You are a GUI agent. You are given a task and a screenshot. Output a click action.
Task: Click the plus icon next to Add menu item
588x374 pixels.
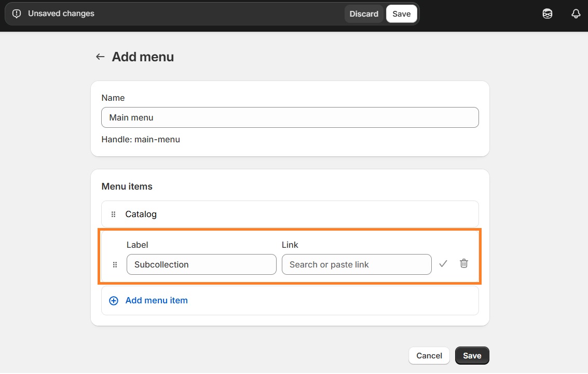113,300
